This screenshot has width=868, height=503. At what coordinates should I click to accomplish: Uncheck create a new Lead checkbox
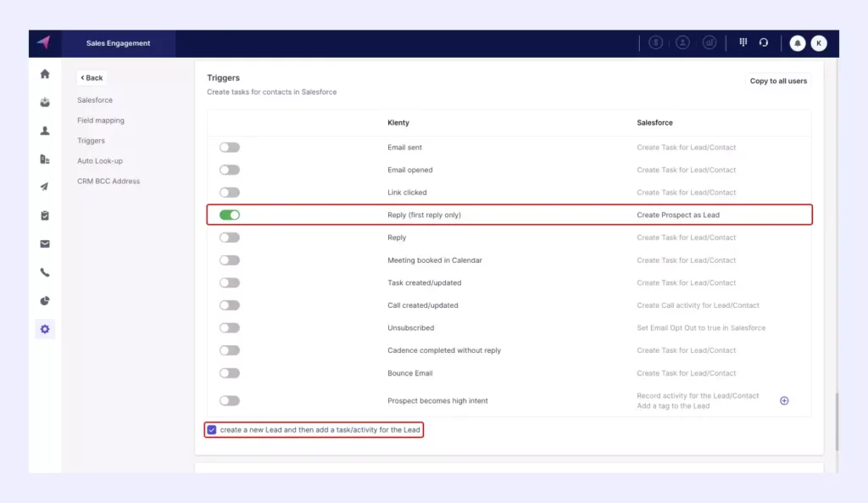pos(211,430)
